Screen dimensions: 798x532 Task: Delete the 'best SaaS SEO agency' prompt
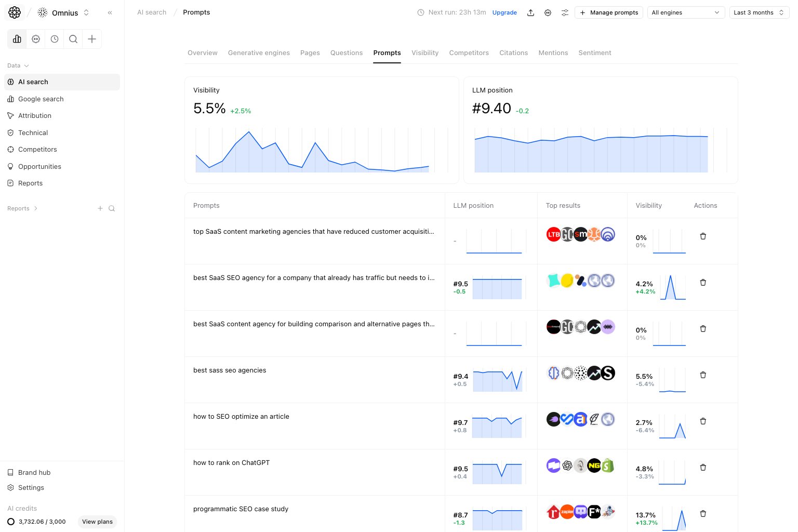(x=703, y=283)
